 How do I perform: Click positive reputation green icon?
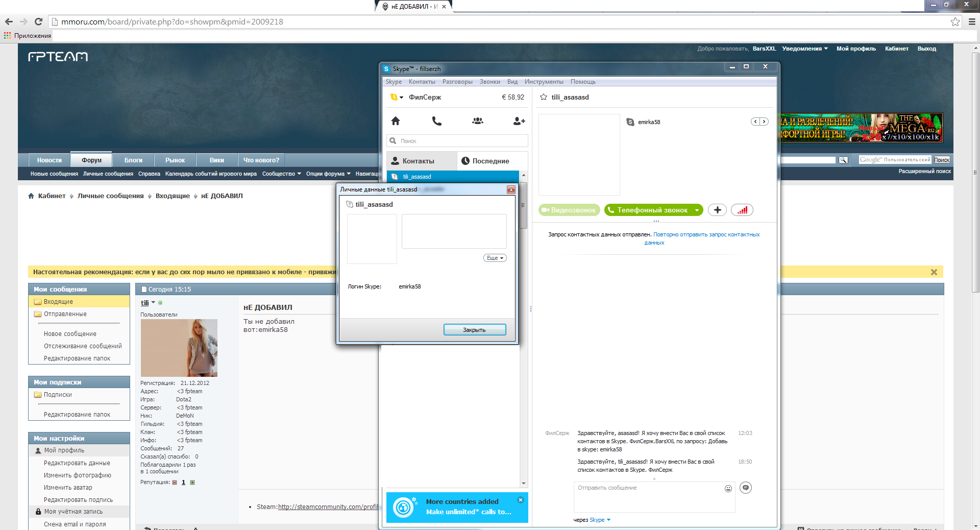pyautogui.click(x=192, y=483)
